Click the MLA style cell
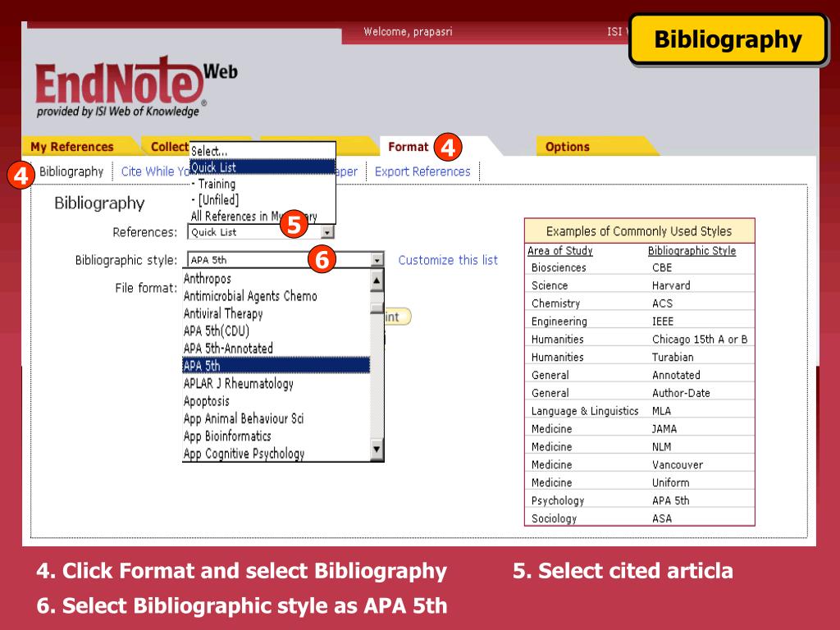Image resolution: width=840 pixels, height=630 pixels. point(661,411)
